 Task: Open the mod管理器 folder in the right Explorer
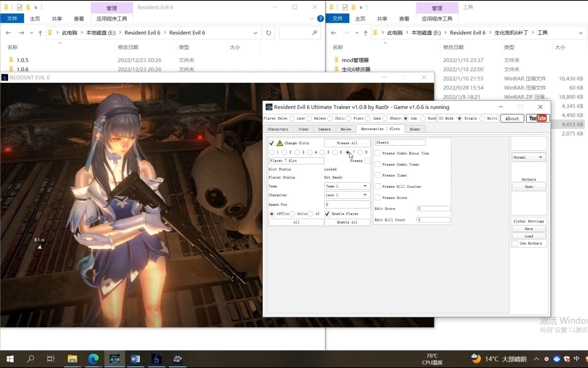click(x=355, y=60)
